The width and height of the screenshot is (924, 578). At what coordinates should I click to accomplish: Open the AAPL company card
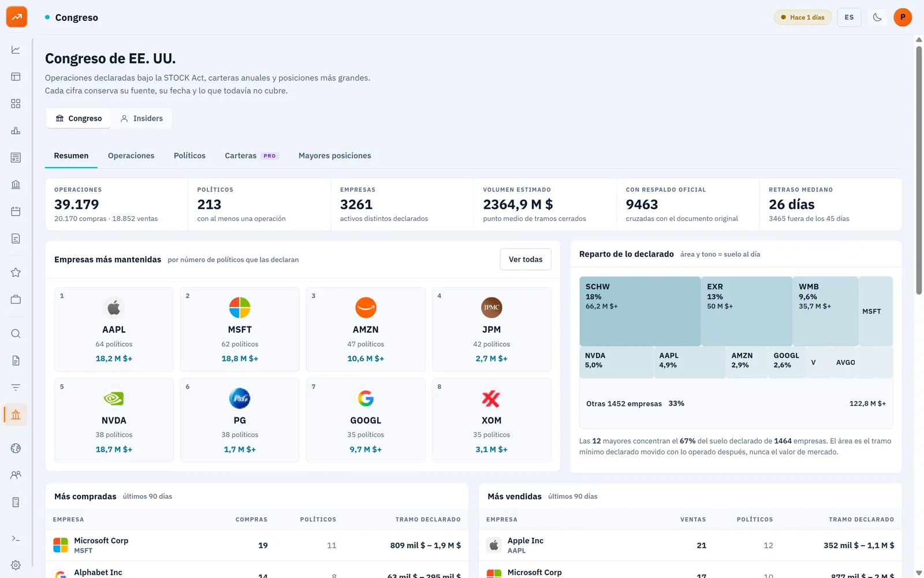114,329
